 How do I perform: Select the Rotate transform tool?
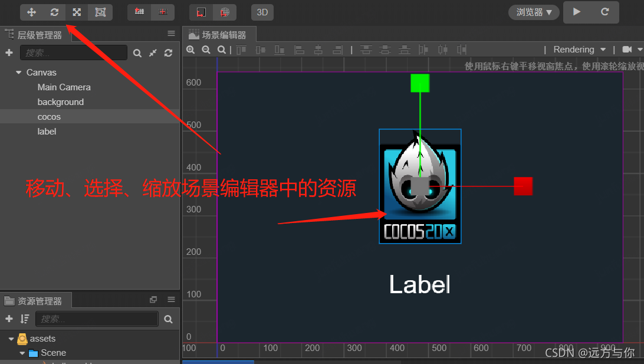pos(54,12)
